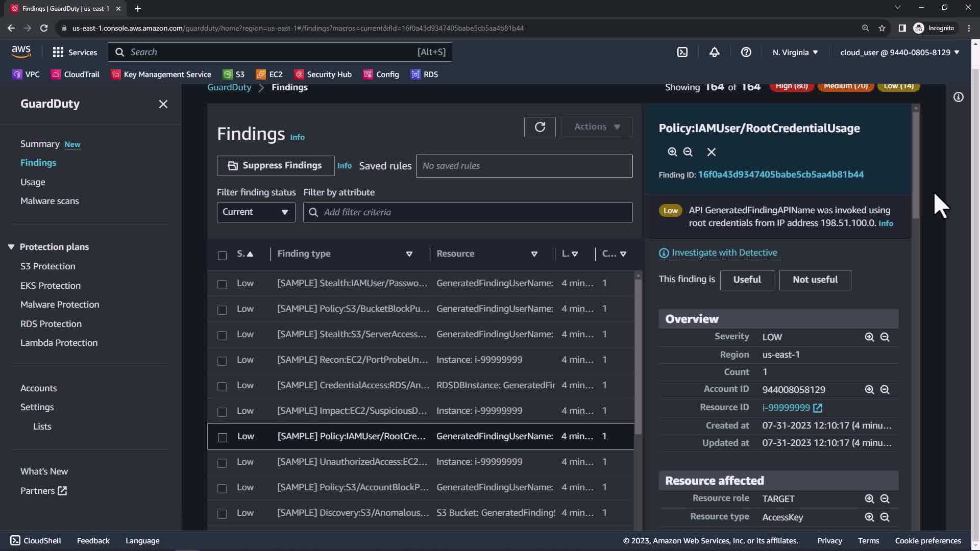The height and width of the screenshot is (551, 980).
Task: Open the CloudShell icon in top navigation
Action: (682, 52)
